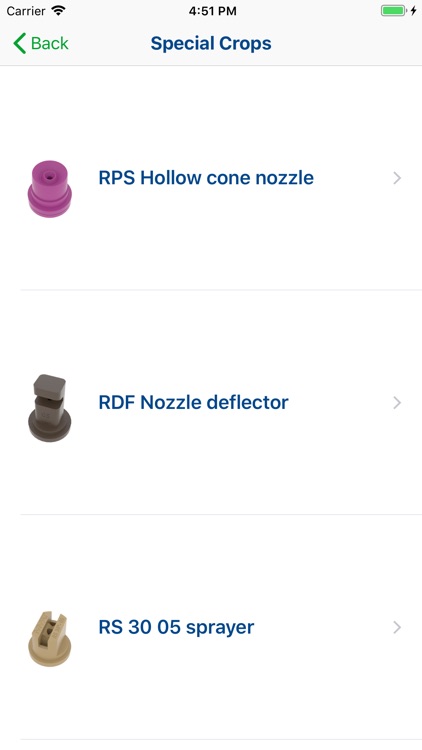
Task: Expand the RS 30 05 sprayer chevron
Action: click(397, 628)
